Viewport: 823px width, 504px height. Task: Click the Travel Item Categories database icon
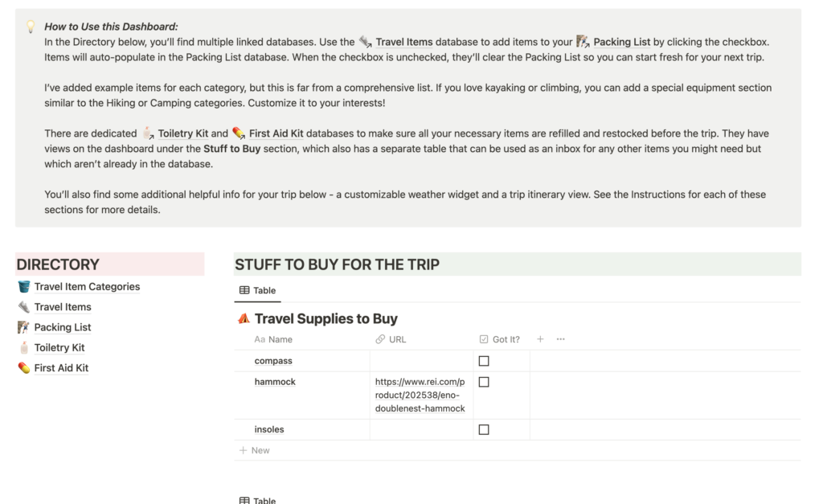click(22, 286)
